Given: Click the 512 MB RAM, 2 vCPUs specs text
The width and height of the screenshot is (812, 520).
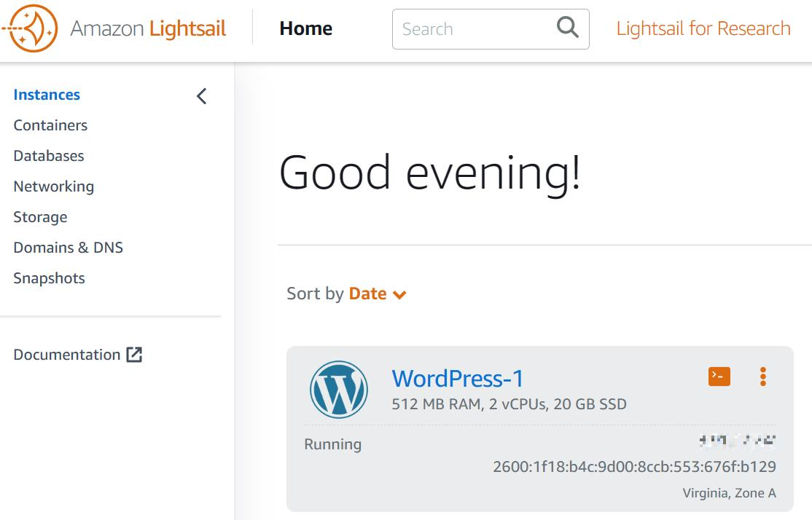Looking at the screenshot, I should (509, 404).
